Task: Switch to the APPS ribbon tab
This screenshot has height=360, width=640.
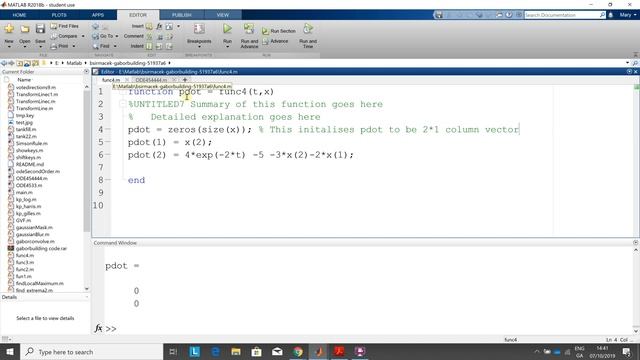Action: [98, 15]
